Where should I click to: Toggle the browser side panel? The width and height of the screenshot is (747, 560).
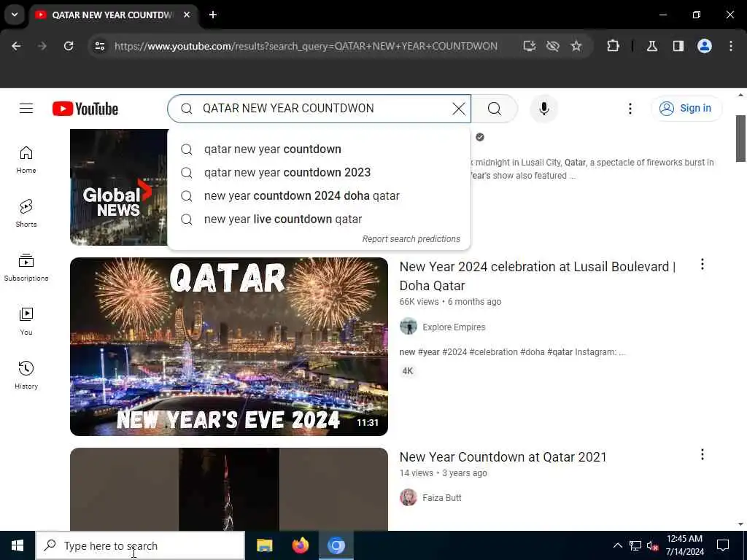click(678, 46)
